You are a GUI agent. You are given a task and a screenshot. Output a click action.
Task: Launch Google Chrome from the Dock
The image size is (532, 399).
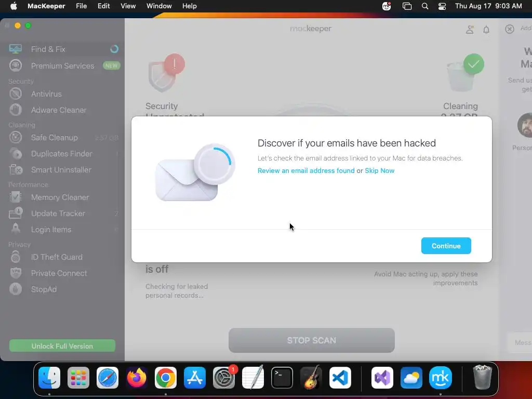tap(166, 378)
